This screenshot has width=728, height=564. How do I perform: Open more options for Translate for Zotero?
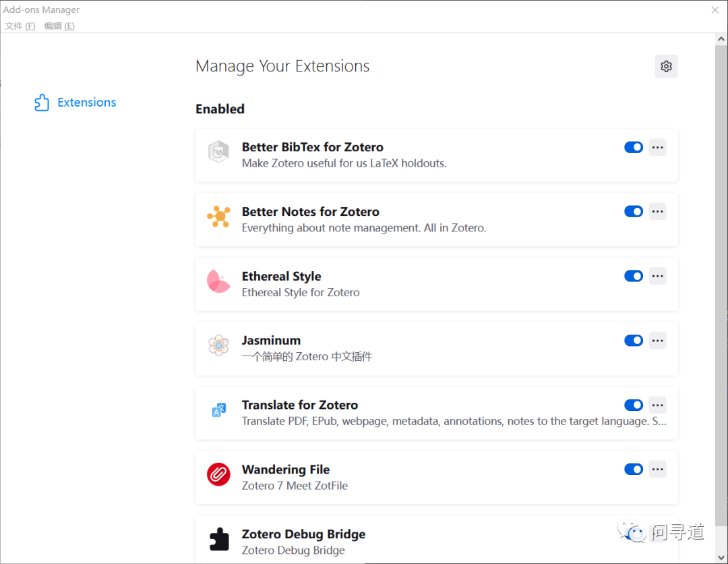[657, 405]
